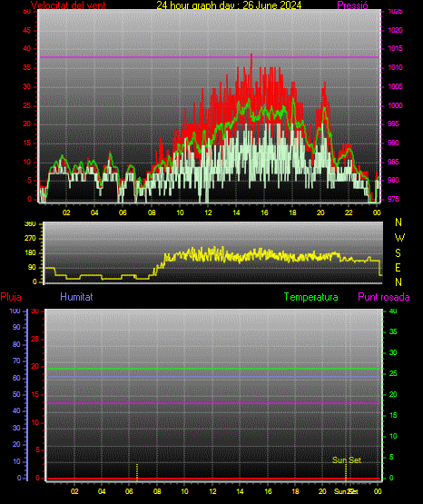Click hour label 16 under wind graph
This screenshot has width=423, height=504.
click(264, 212)
